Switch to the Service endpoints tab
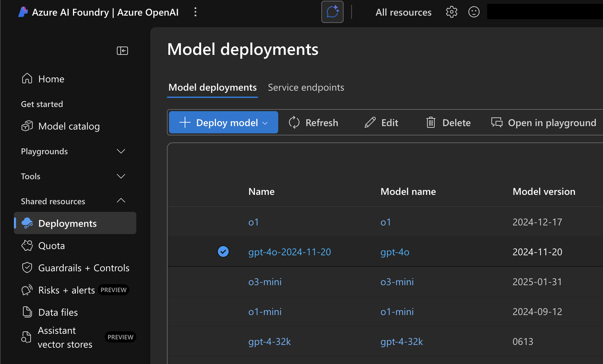The width and height of the screenshot is (603, 364). 306,88
